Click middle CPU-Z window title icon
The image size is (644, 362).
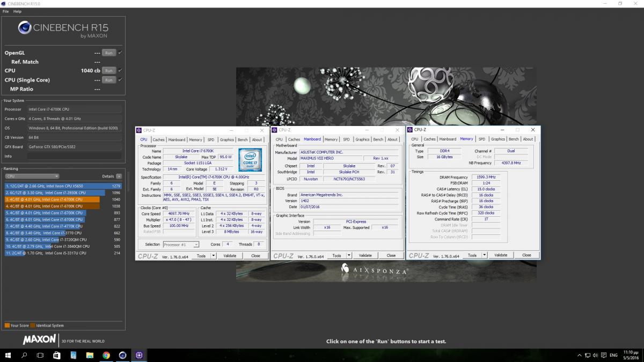pyautogui.click(x=275, y=130)
